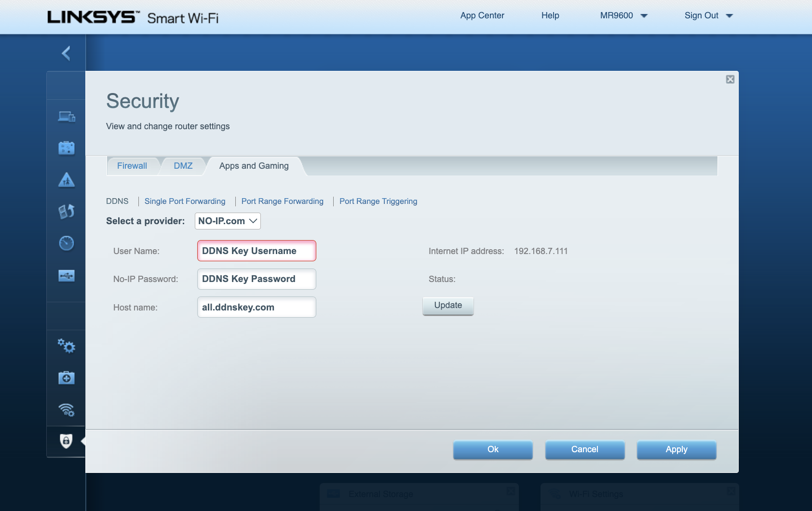This screenshot has height=511, width=812.
Task: Switch to the Firewall tab
Action: (132, 166)
